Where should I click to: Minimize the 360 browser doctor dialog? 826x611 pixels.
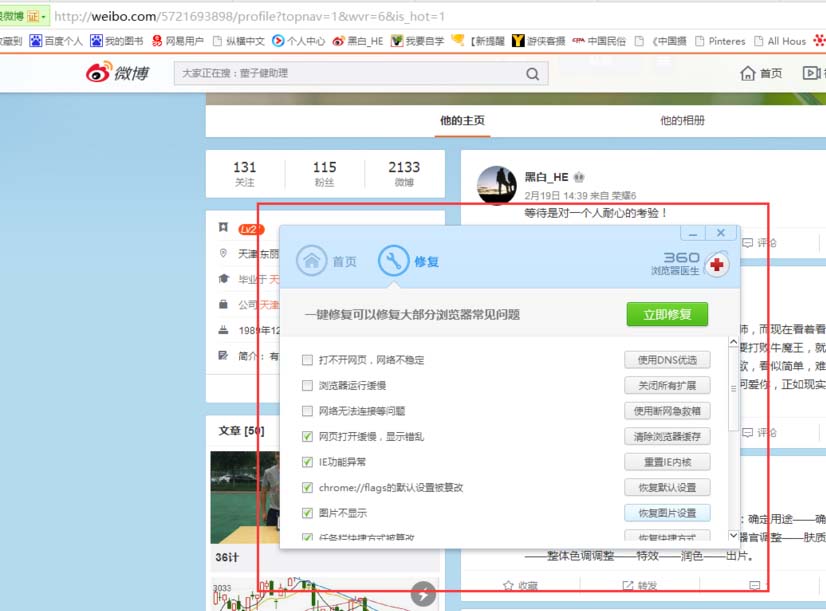[x=693, y=232]
